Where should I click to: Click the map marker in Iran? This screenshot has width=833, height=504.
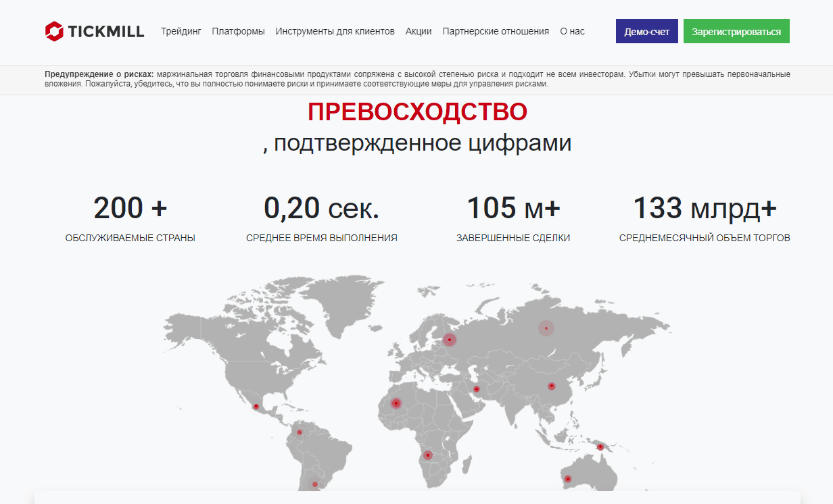(x=477, y=389)
